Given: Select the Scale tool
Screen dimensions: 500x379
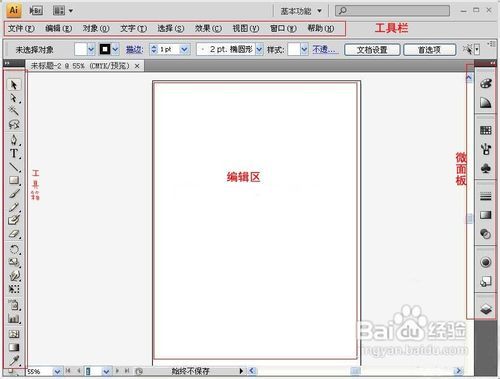Looking at the screenshot, I should coord(14,262).
